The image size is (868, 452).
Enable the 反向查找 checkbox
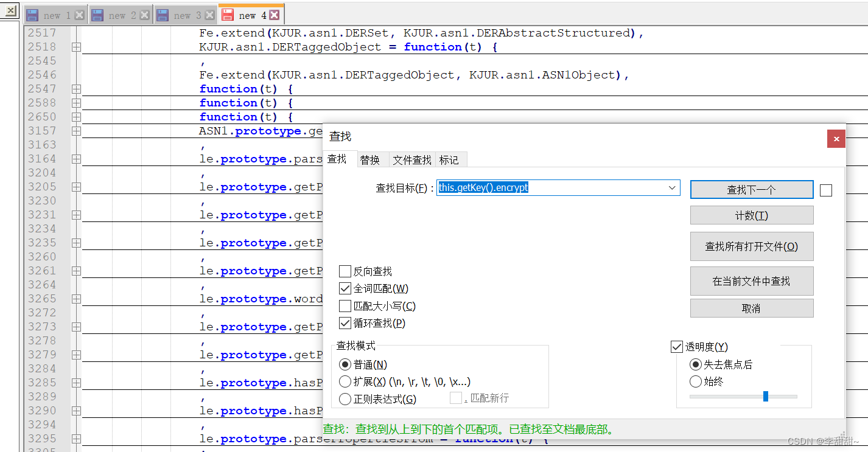click(x=345, y=271)
